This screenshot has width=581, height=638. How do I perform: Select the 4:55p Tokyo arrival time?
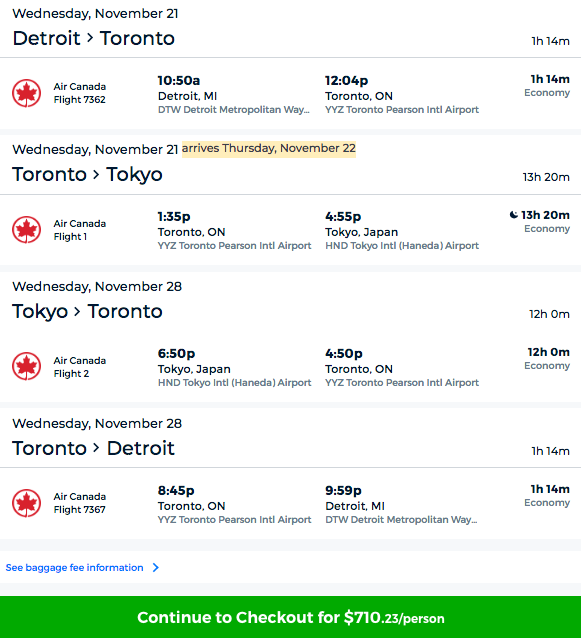(343, 216)
